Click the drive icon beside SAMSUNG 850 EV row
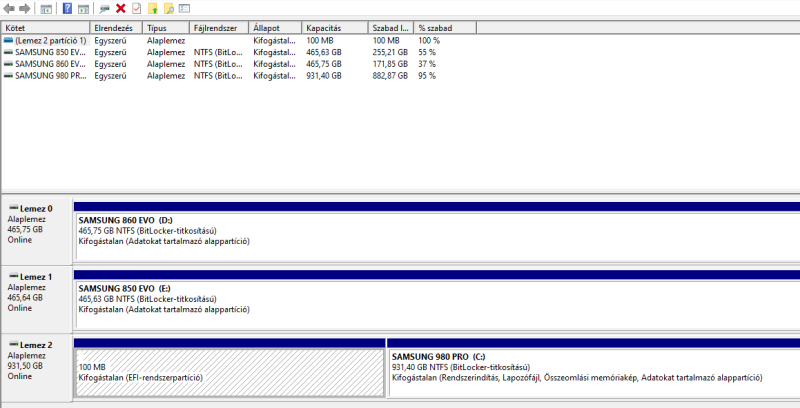800x408 pixels. [8, 52]
